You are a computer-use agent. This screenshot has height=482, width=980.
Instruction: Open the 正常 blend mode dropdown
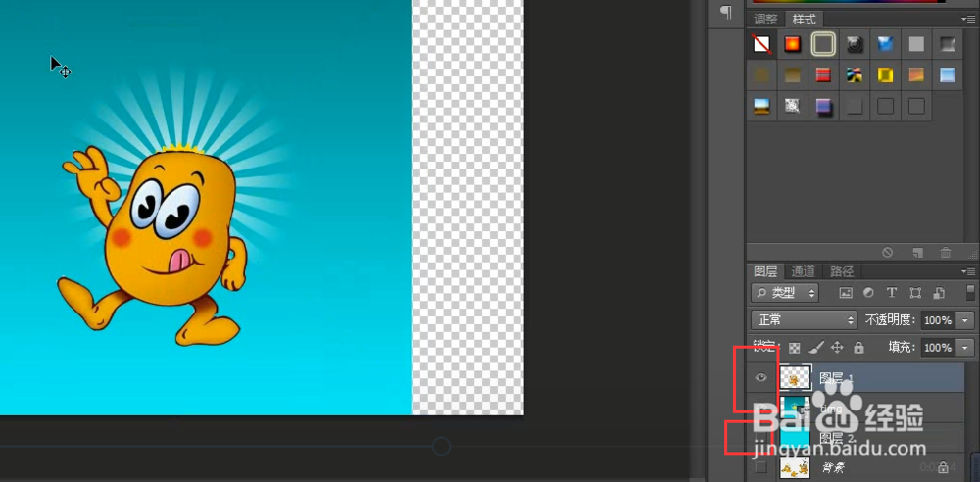pyautogui.click(x=804, y=320)
